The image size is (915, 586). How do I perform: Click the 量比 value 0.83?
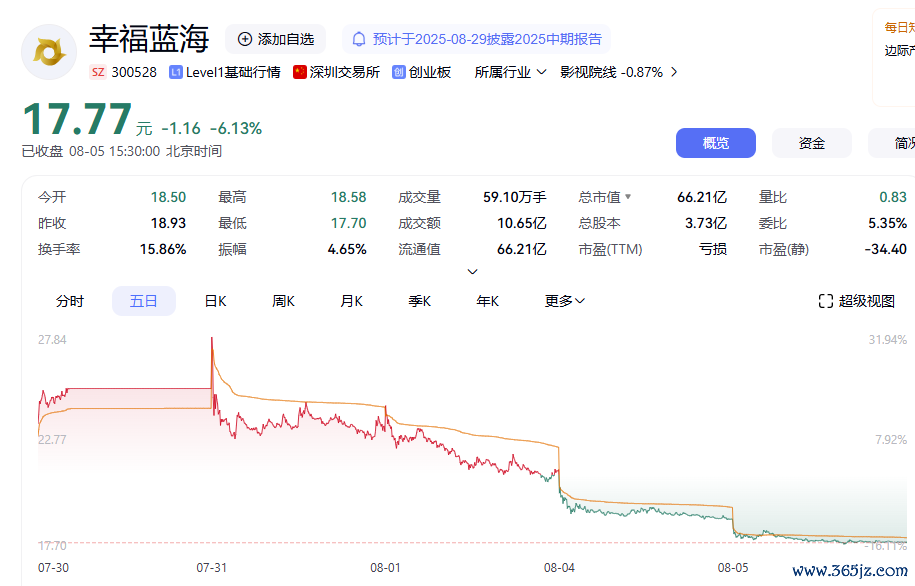pyautogui.click(x=893, y=197)
